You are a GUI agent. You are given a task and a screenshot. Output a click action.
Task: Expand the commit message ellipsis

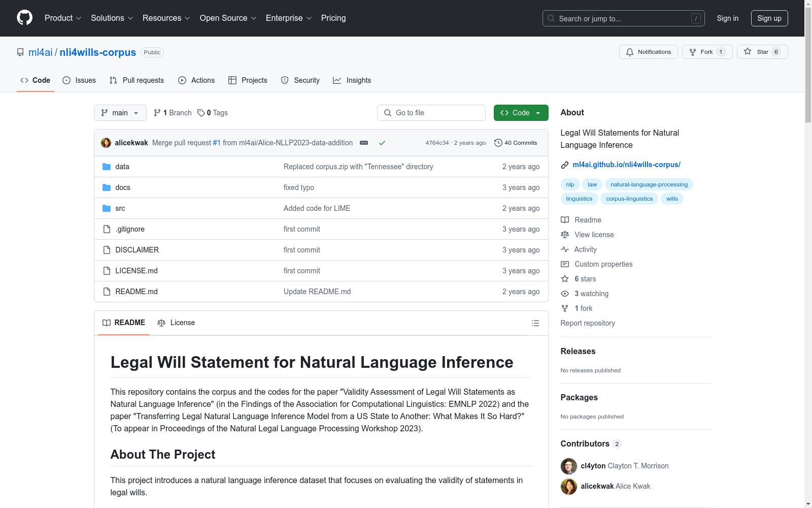tap(364, 143)
